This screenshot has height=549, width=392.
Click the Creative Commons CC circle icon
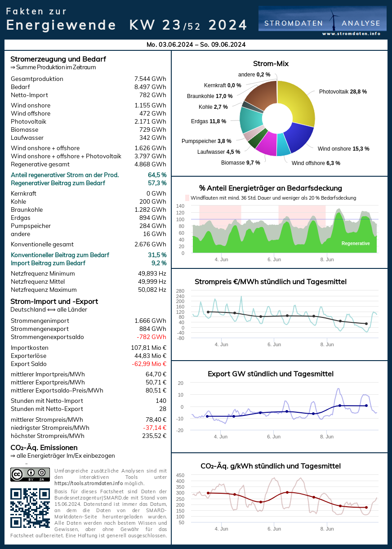[x=17, y=474]
